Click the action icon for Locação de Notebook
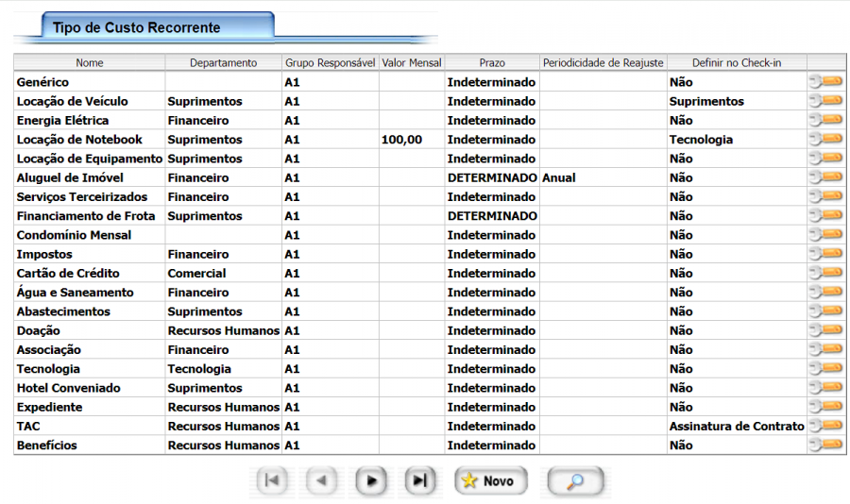Viewport: 850px width, 504px height. [826, 140]
